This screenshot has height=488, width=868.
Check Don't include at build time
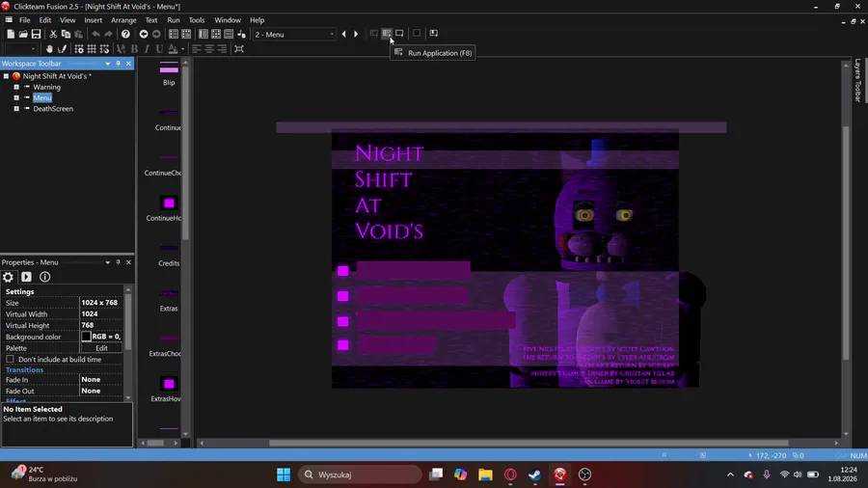point(10,359)
